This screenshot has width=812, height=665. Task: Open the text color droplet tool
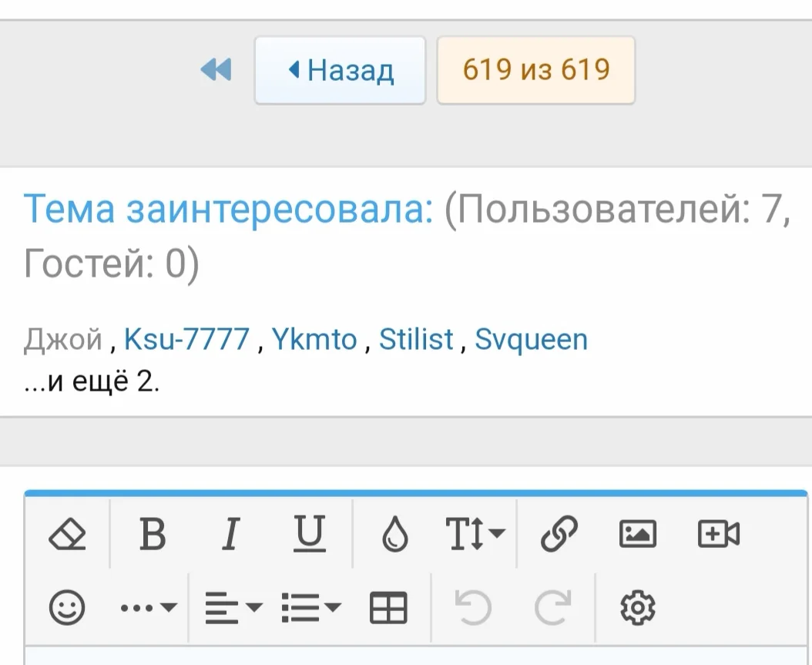pos(394,534)
